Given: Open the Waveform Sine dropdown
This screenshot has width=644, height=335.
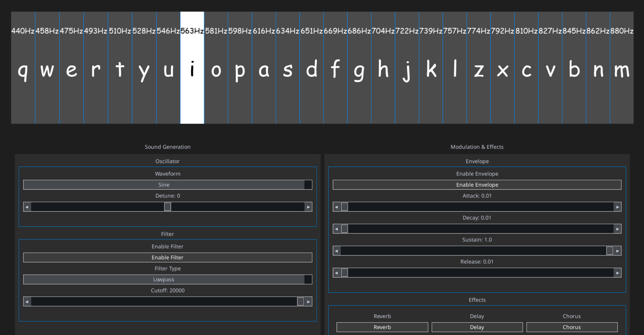Looking at the screenshot, I should pyautogui.click(x=164, y=185).
